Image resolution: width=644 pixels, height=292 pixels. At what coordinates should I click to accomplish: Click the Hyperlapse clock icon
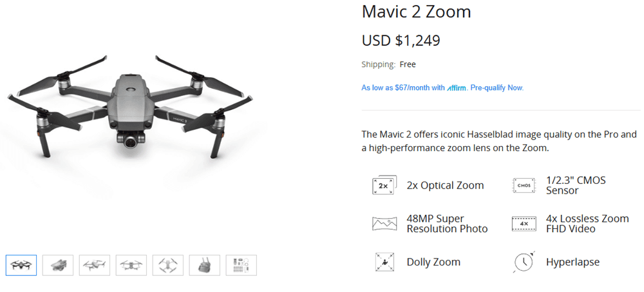pos(524,262)
